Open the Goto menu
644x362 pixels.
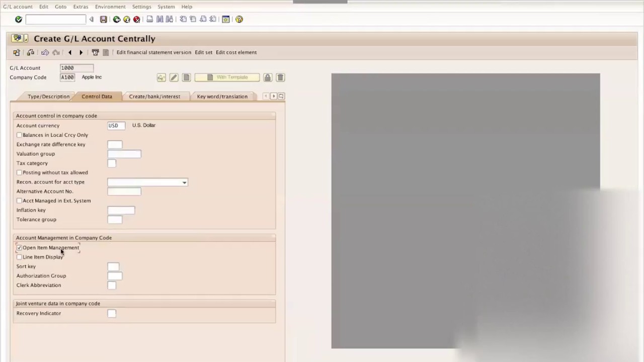[60, 7]
